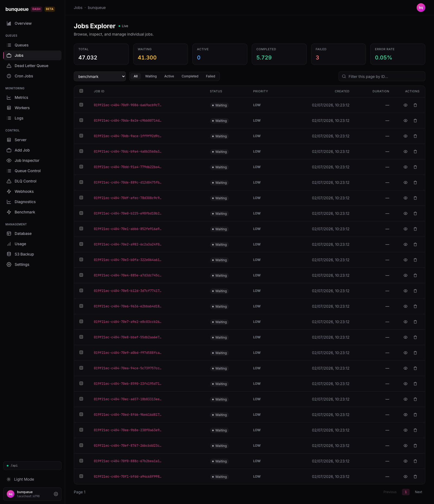The width and height of the screenshot is (434, 504).
Task: Open the Usage page
Action: [32, 244]
